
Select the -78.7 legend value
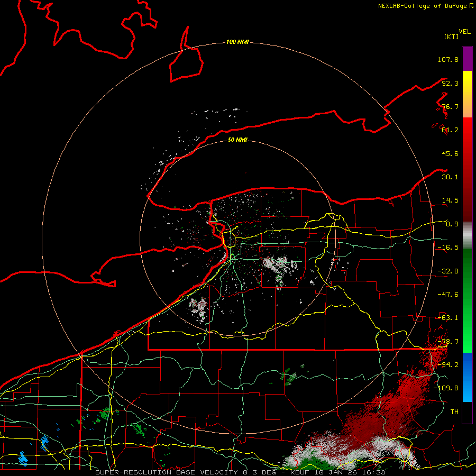(448, 342)
